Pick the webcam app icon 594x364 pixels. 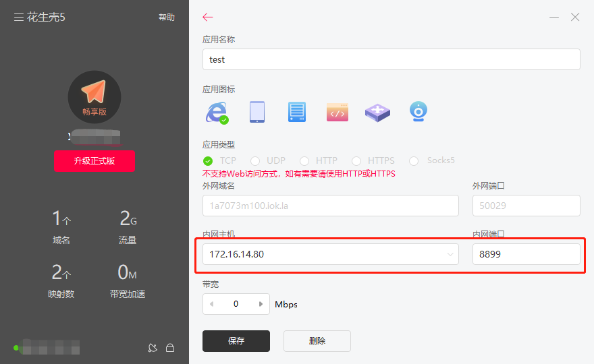418,112
